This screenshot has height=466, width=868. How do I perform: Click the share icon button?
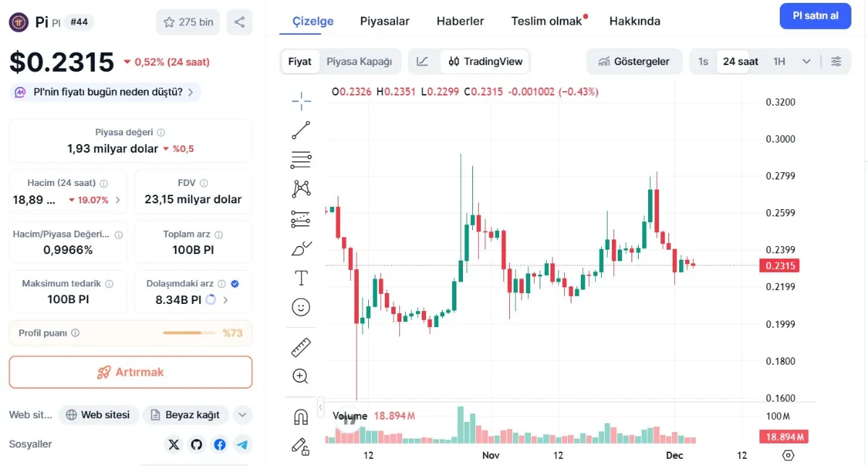239,22
